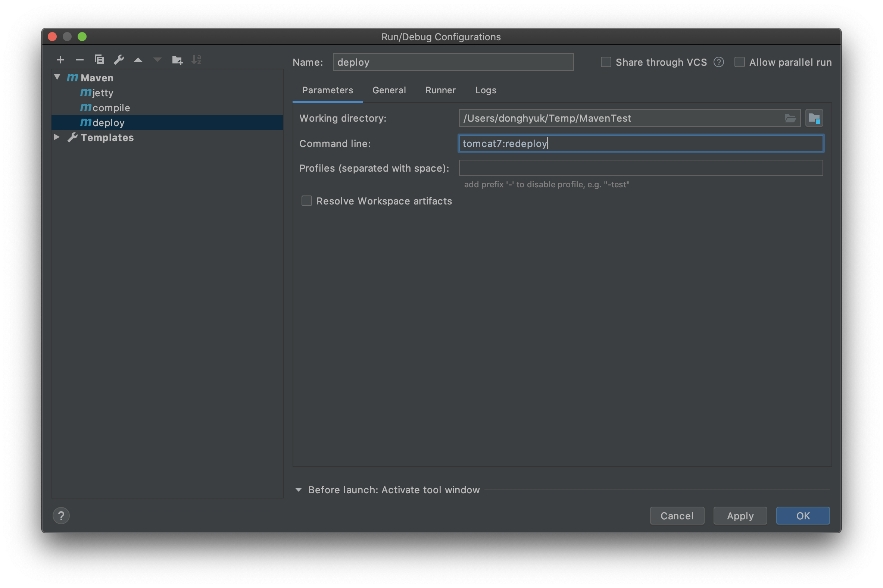Image resolution: width=883 pixels, height=588 pixels.
Task: Switch to the Runner tab
Action: [440, 90]
